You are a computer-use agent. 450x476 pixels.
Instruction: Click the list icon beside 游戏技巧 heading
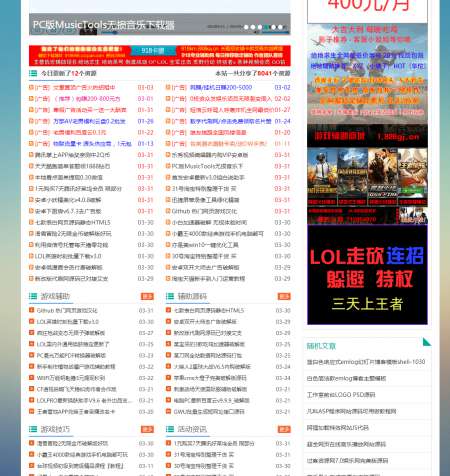coord(33,429)
